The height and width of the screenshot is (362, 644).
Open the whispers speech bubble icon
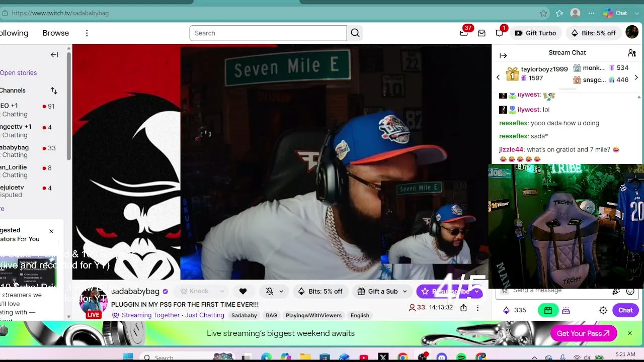coord(499,33)
